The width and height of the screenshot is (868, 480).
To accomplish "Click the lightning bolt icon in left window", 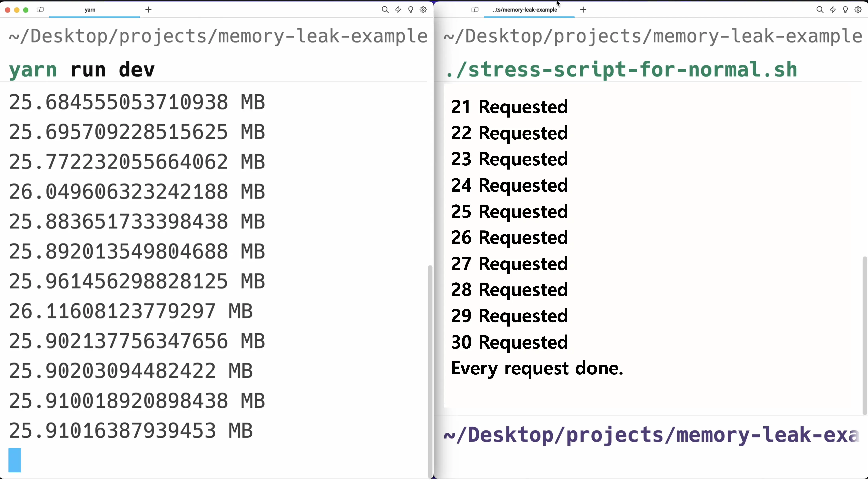I will coord(398,10).
